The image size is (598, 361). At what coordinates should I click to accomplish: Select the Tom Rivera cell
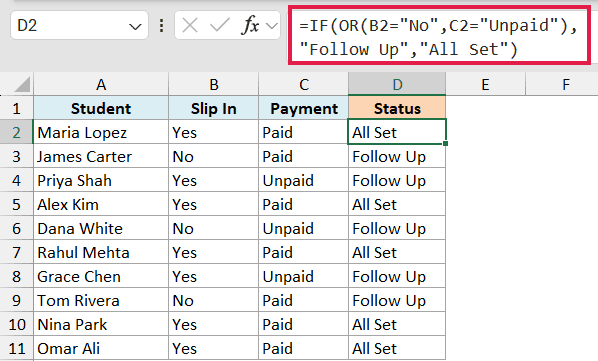101,300
